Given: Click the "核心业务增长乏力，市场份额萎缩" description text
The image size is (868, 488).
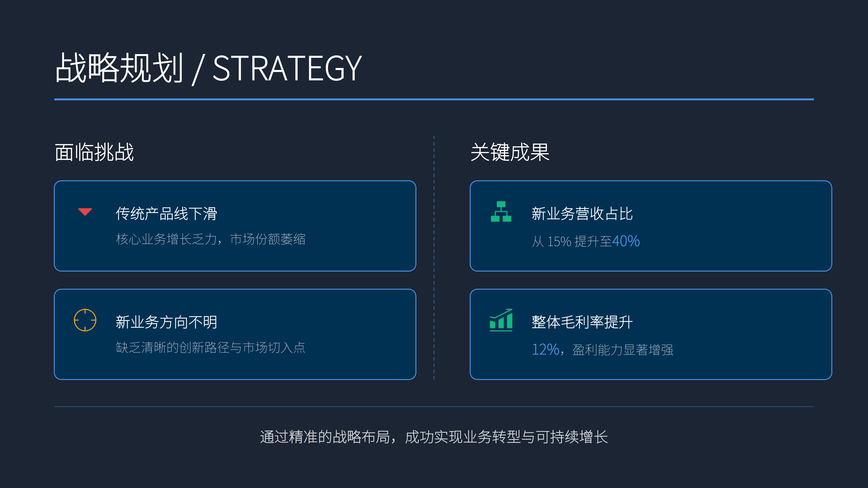Looking at the screenshot, I should click(x=211, y=239).
